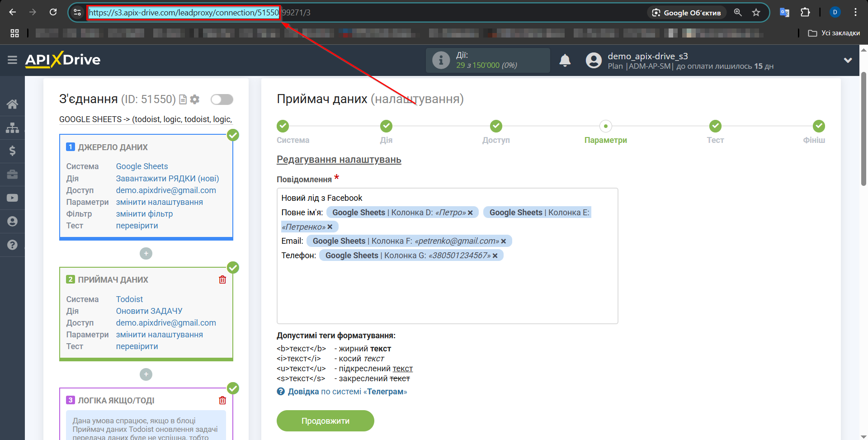Click source access demo.apixdrive@gmail.com link

point(166,190)
